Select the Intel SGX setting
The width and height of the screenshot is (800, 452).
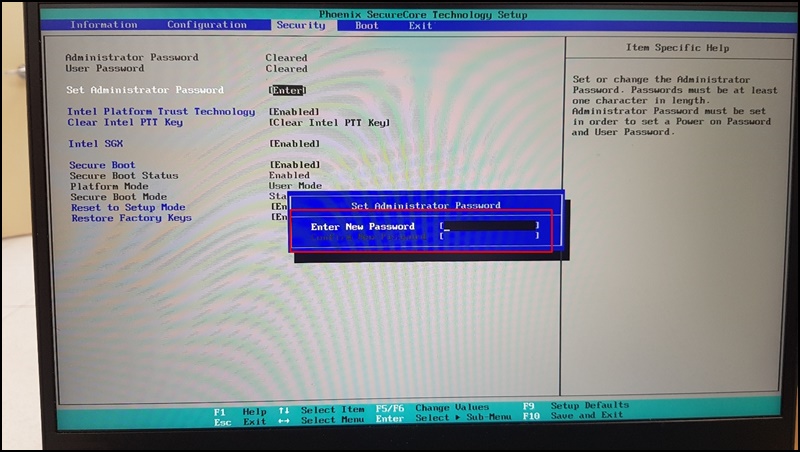point(95,144)
